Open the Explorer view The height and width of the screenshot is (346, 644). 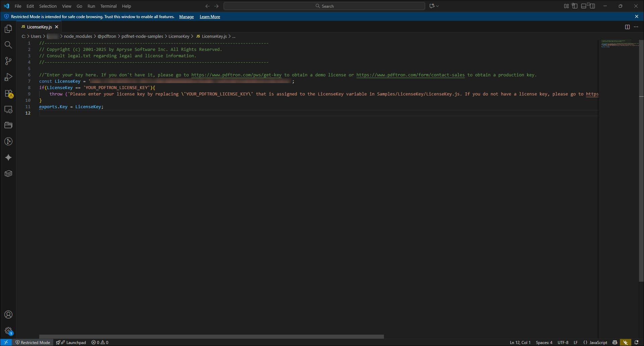click(x=8, y=29)
